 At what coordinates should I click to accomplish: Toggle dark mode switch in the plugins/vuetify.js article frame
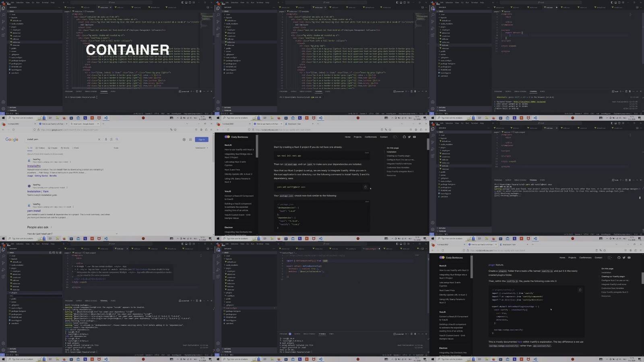click(x=611, y=258)
